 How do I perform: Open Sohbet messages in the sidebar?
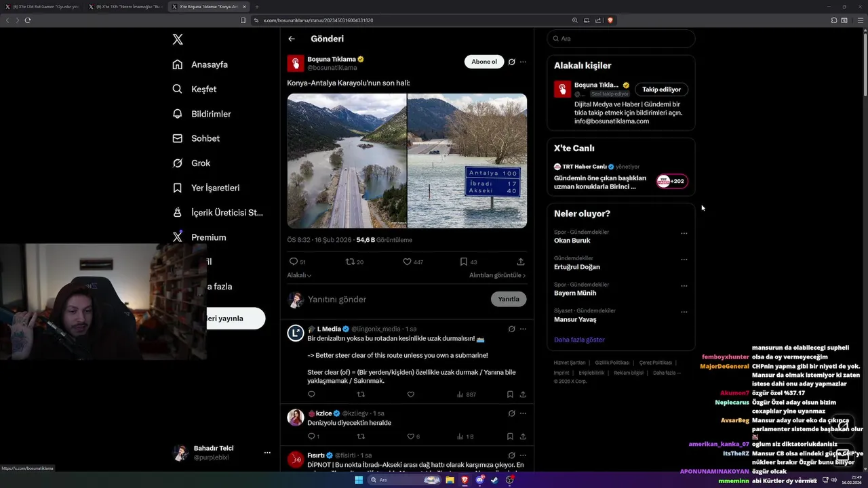(196, 138)
